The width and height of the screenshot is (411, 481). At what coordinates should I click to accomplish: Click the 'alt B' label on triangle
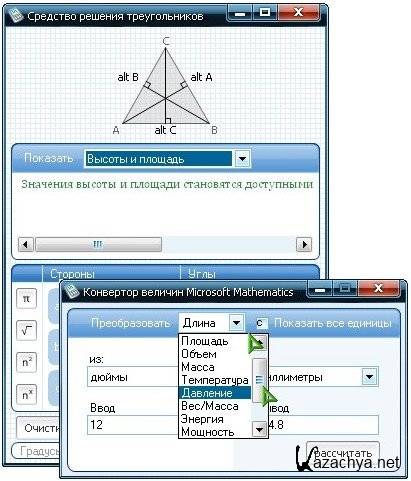click(x=128, y=77)
